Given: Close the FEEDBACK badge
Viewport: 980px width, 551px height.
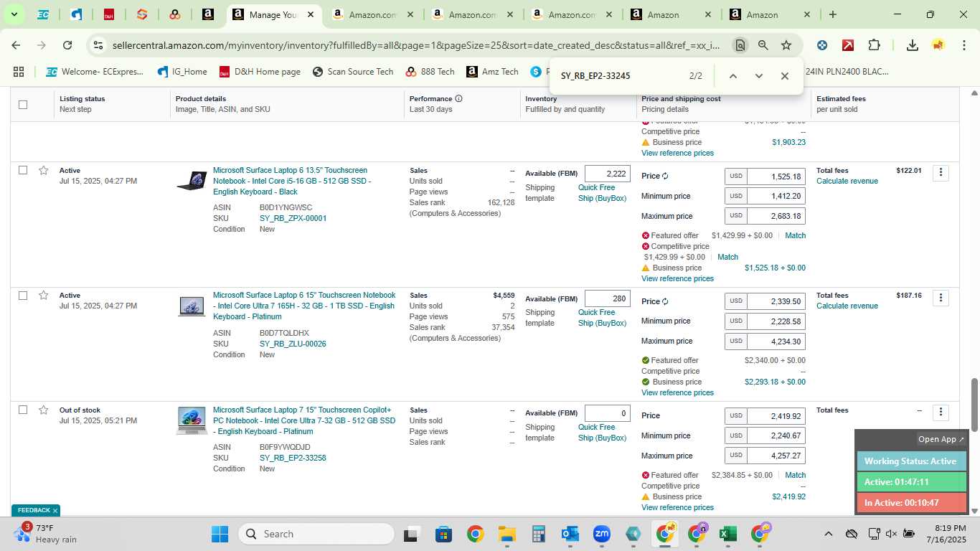Looking at the screenshot, I should 55,511.
